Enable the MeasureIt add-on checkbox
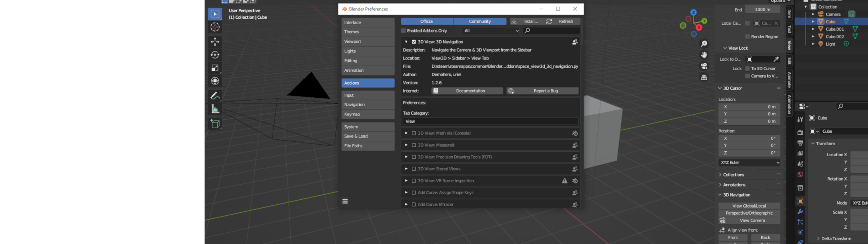This screenshot has width=868, height=244. (x=414, y=145)
